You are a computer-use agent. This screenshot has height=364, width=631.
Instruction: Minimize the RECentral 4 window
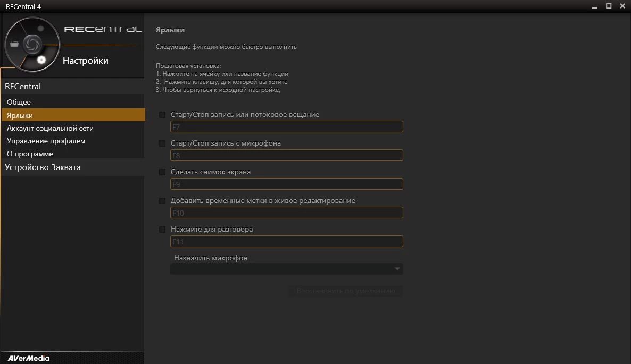pyautogui.click(x=595, y=6)
